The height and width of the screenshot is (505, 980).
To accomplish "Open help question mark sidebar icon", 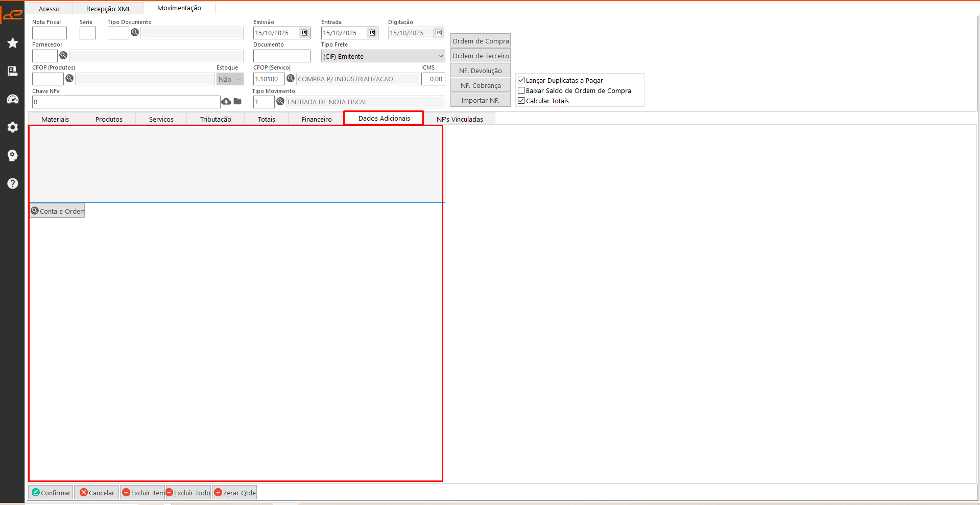I will coord(13,183).
